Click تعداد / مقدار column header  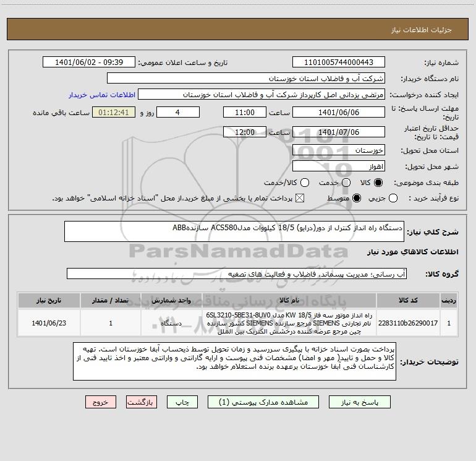pos(111,300)
